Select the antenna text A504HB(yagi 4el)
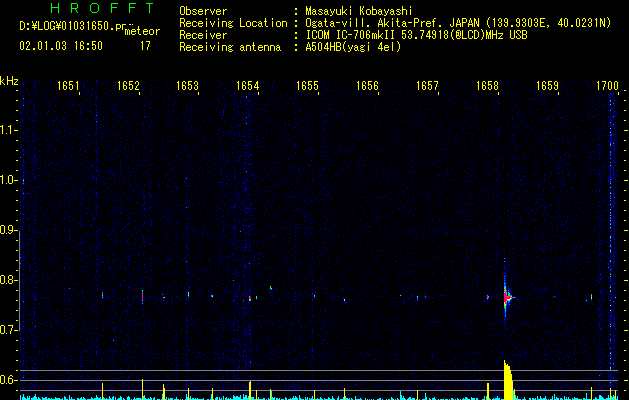The height and width of the screenshot is (400, 629). pos(353,47)
